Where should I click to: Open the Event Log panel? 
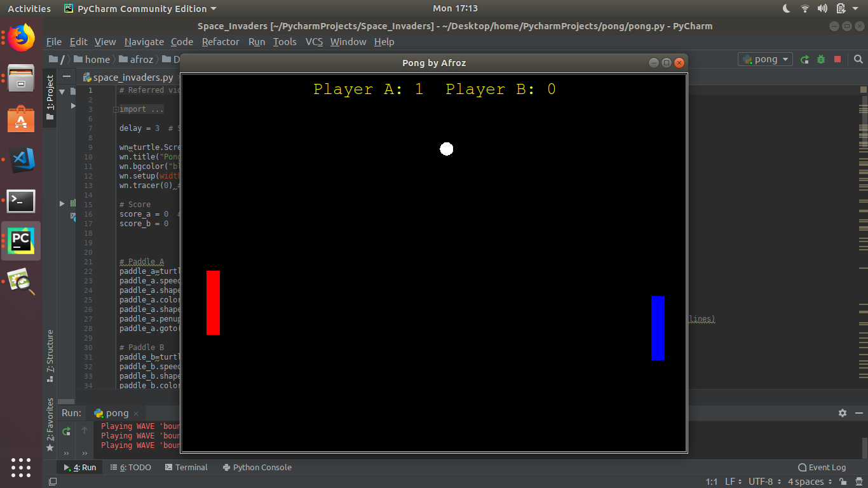pyautogui.click(x=822, y=467)
